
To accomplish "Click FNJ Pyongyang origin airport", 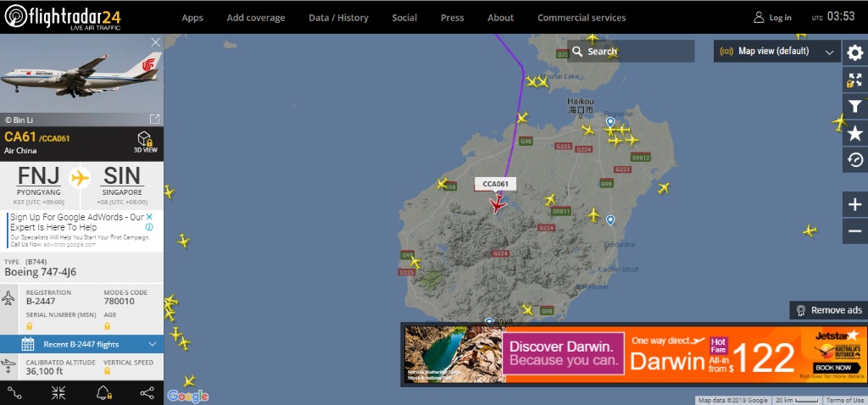I will coord(39,183).
